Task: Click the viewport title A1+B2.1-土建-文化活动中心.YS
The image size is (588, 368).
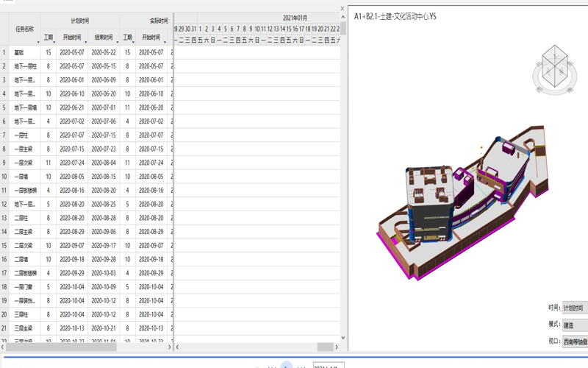Action: [395, 16]
